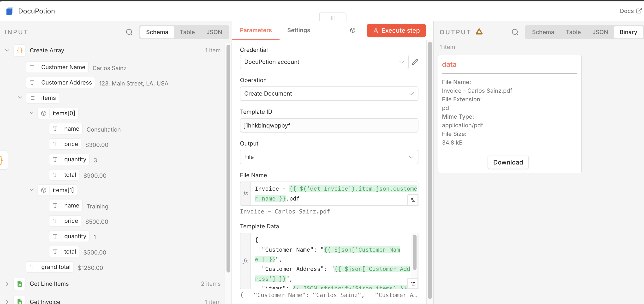Open the Settings tab
This screenshot has height=304, width=644.
(x=298, y=30)
